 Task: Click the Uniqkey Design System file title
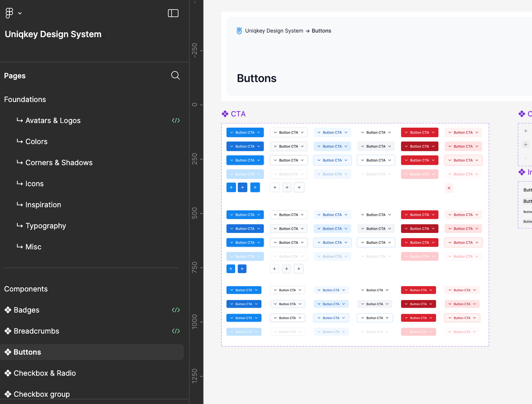[53, 34]
